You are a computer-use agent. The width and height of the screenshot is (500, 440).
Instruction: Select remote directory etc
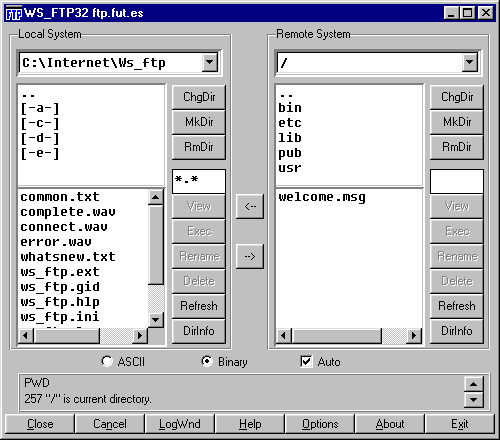[x=290, y=123]
